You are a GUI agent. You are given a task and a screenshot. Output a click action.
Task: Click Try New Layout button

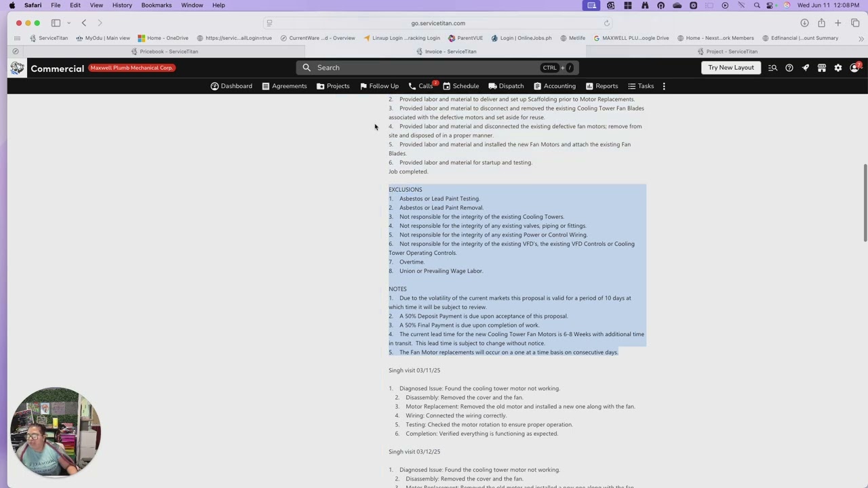click(731, 68)
